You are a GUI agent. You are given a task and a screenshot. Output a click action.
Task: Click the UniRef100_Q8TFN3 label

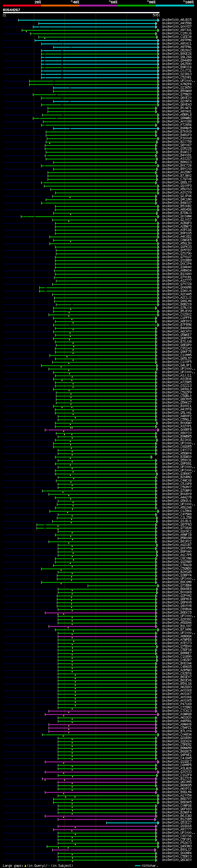(x=177, y=524)
